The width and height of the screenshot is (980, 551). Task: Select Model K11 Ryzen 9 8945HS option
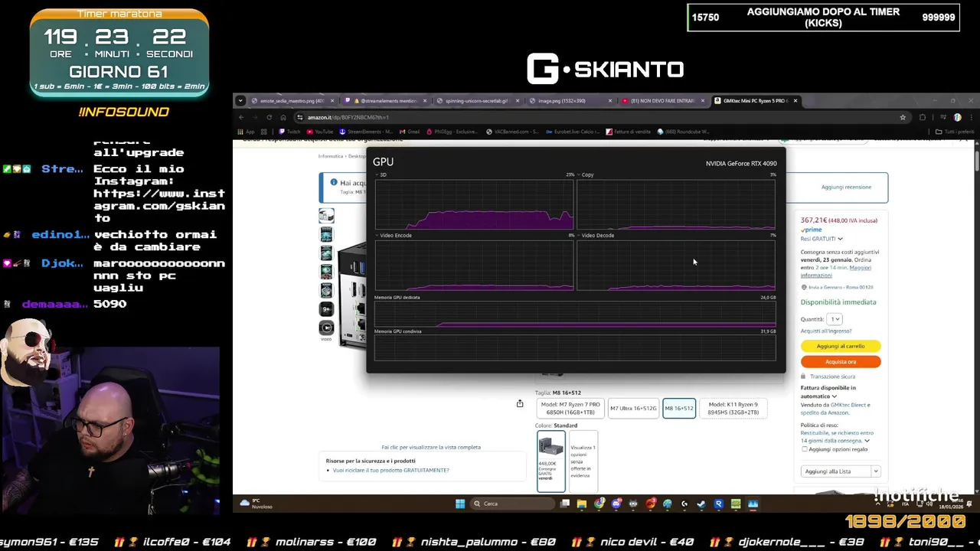(733, 409)
